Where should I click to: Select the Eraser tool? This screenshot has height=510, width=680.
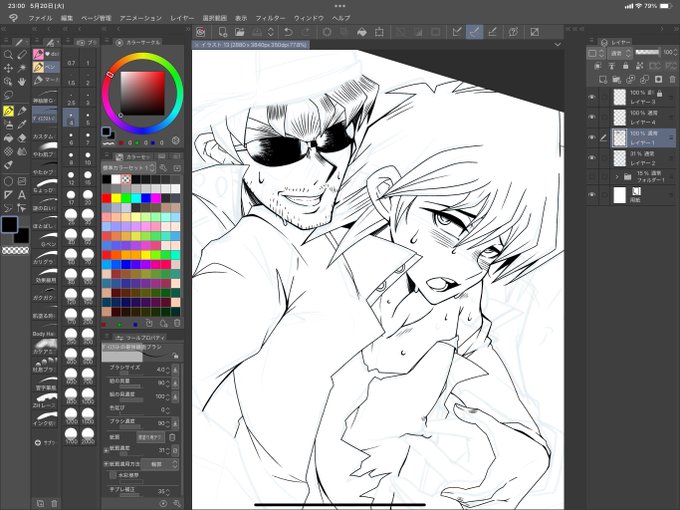22,138
